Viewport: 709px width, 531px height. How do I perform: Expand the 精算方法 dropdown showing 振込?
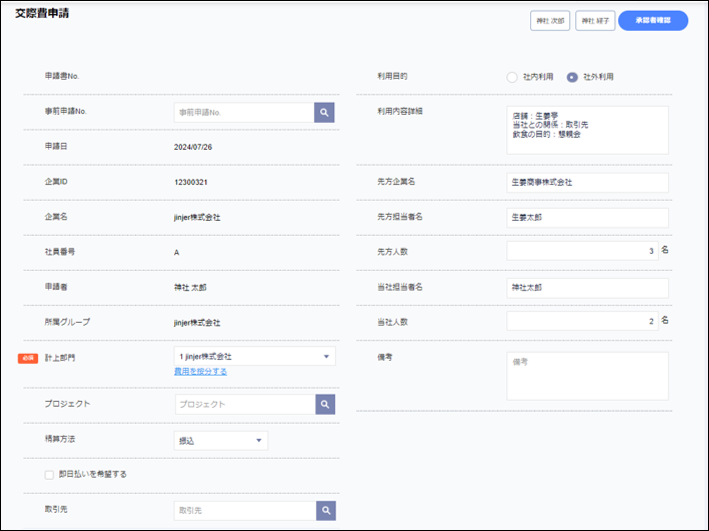220,440
